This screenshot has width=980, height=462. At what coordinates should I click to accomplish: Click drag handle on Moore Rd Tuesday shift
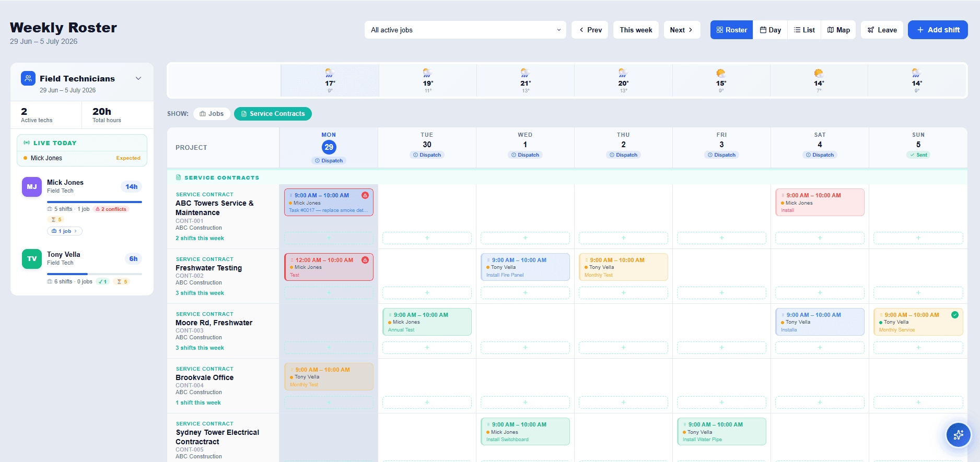tap(390, 315)
